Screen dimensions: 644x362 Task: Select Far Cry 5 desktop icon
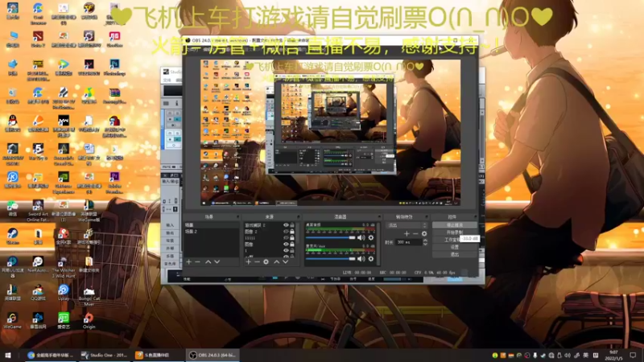(x=38, y=151)
